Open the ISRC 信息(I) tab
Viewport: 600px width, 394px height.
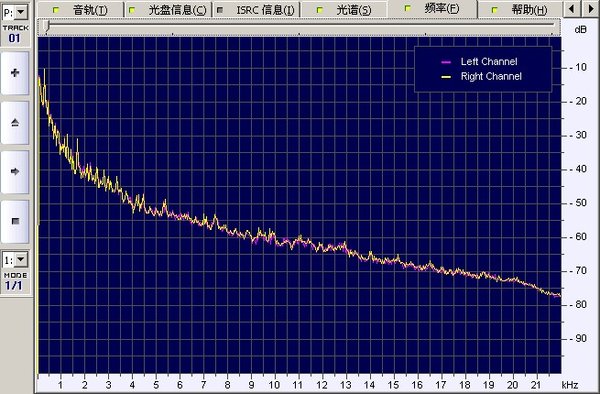[x=256, y=10]
